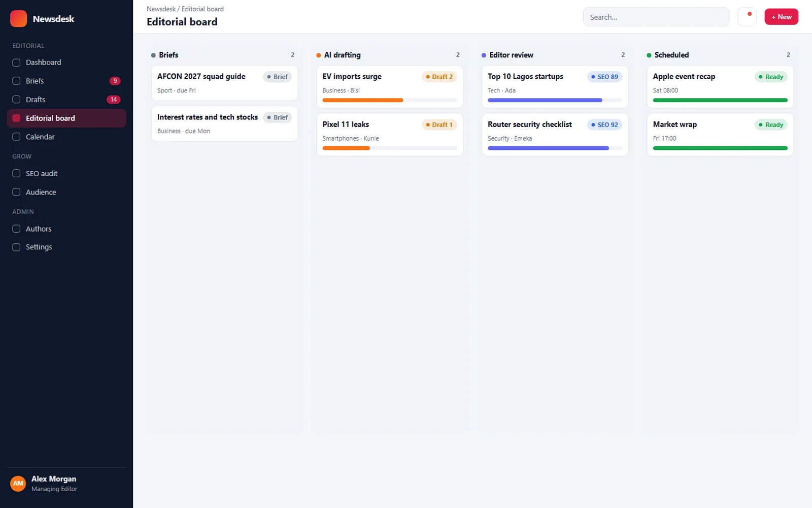Open the Pixel 11 leaks card
This screenshot has height=508, width=812.
390,135
